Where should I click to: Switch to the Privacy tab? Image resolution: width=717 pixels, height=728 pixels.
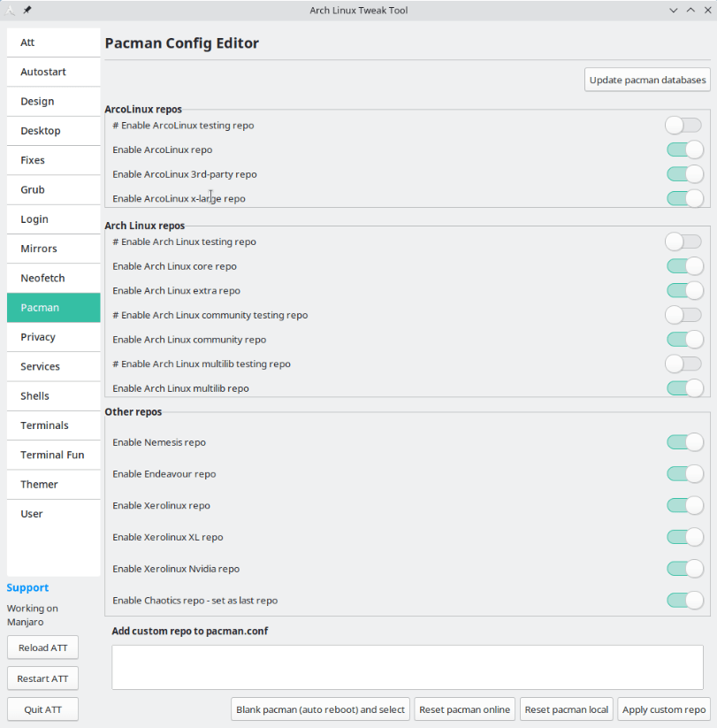coord(53,337)
